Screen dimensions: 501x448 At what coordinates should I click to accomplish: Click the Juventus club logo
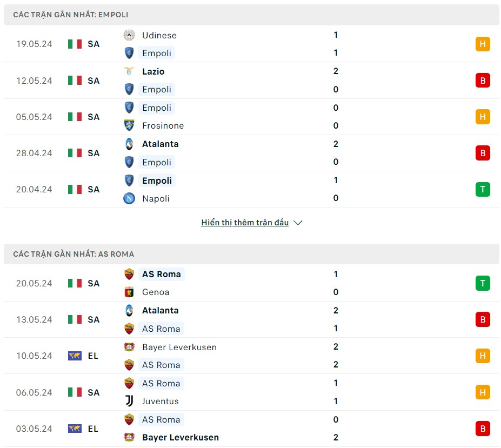click(129, 401)
